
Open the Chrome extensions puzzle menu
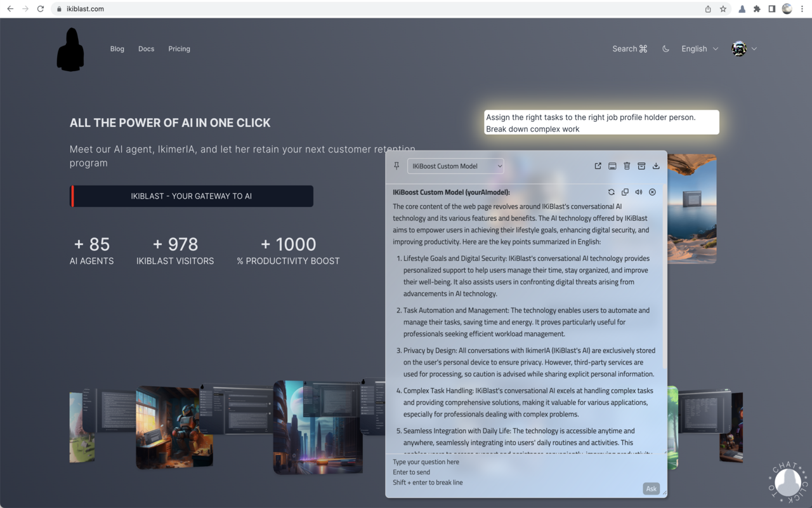pos(757,9)
